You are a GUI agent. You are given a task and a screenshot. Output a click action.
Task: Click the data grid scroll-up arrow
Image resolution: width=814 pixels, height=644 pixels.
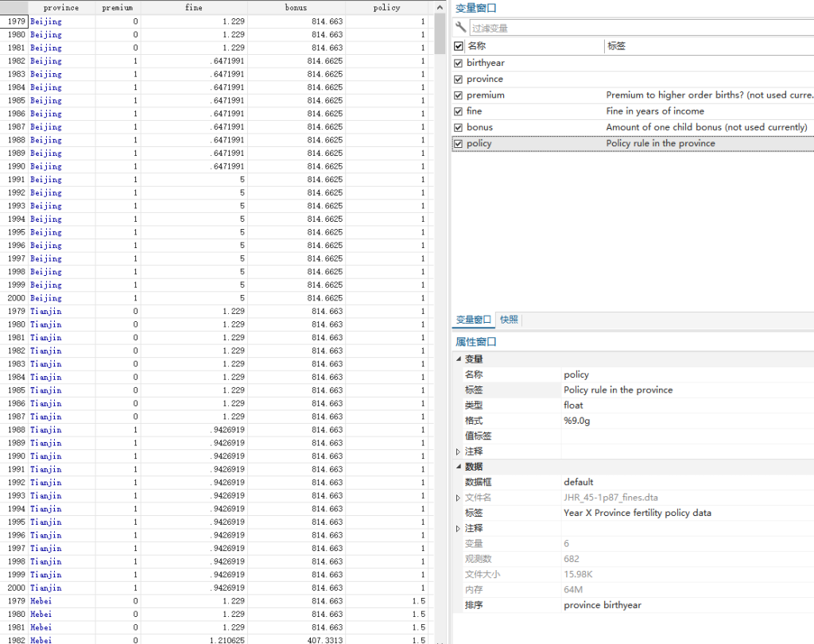point(440,7)
